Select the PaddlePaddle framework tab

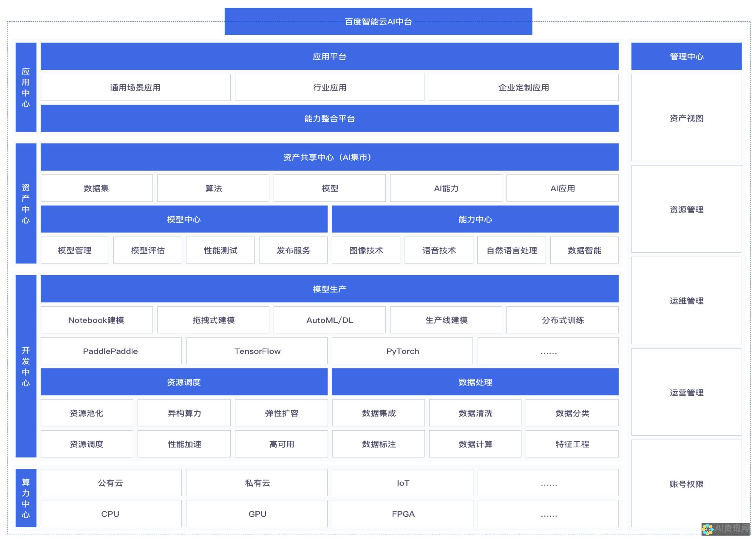(x=111, y=352)
